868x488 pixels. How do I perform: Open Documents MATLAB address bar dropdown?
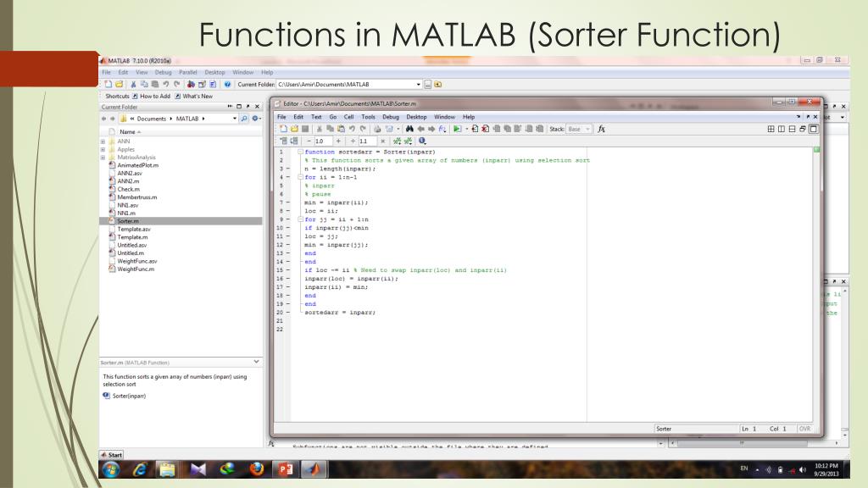235,119
